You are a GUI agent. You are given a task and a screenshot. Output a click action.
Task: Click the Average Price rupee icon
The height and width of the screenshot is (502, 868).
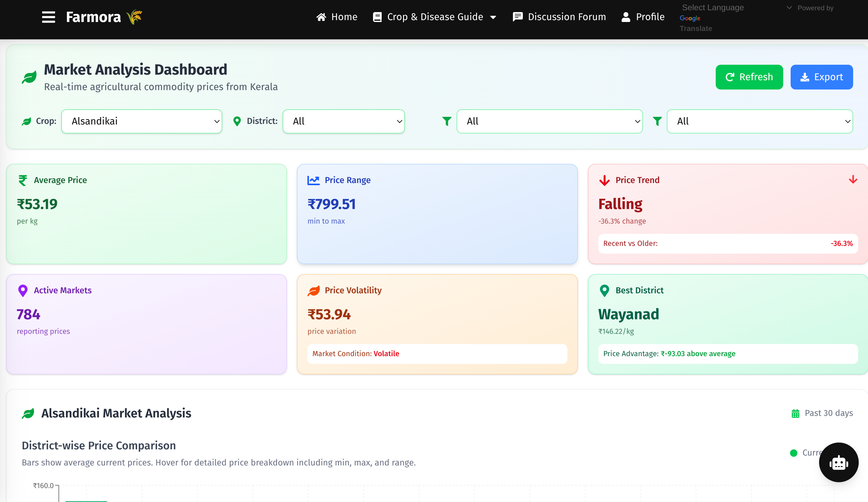(x=23, y=180)
